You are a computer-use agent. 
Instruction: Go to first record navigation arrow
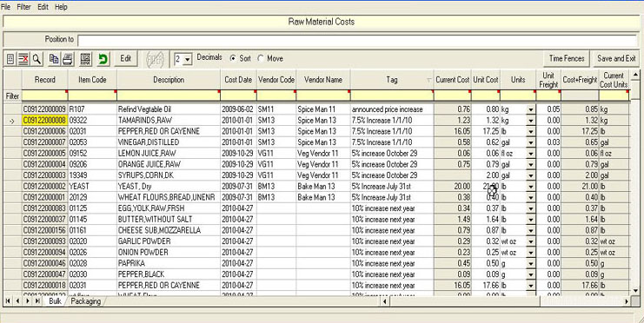pos(8,301)
